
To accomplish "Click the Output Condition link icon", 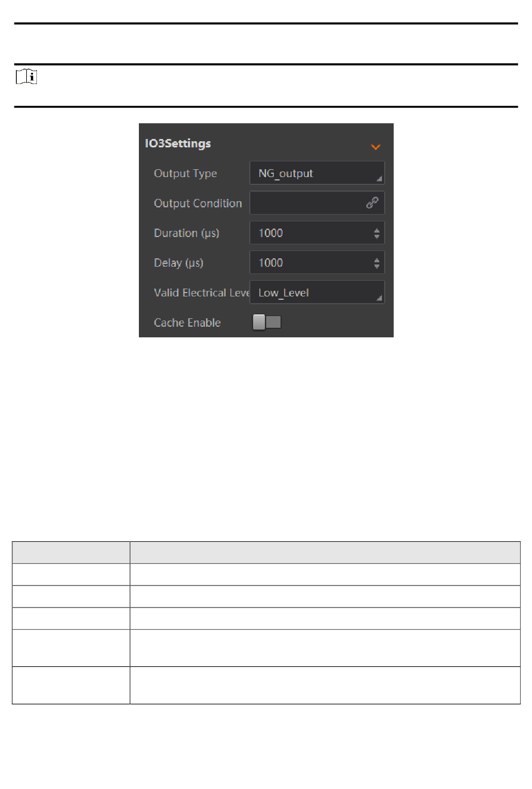I will point(372,203).
